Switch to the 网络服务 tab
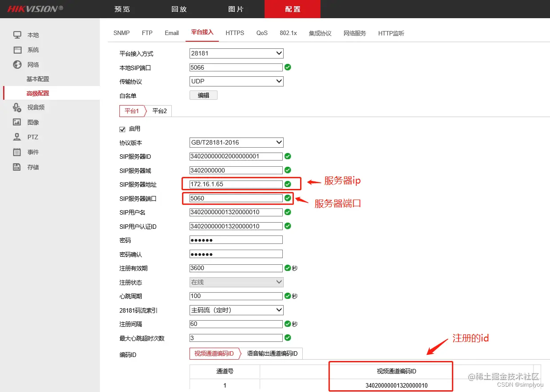 355,33
